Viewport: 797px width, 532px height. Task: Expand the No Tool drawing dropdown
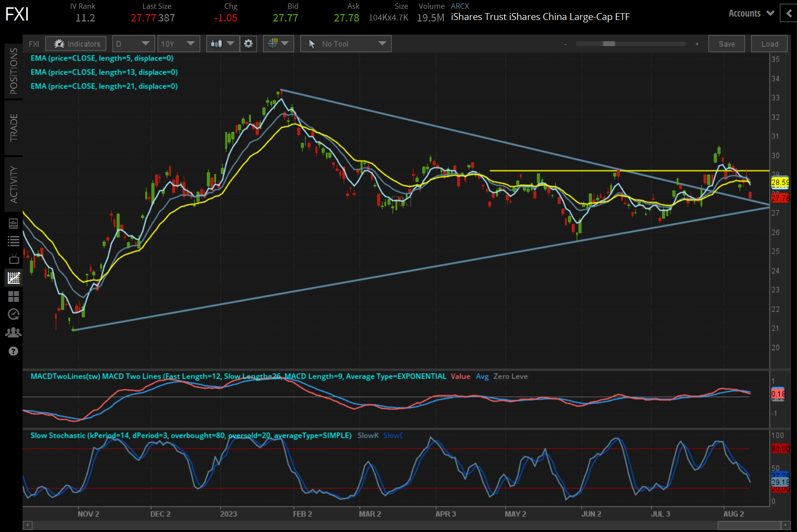click(x=346, y=44)
